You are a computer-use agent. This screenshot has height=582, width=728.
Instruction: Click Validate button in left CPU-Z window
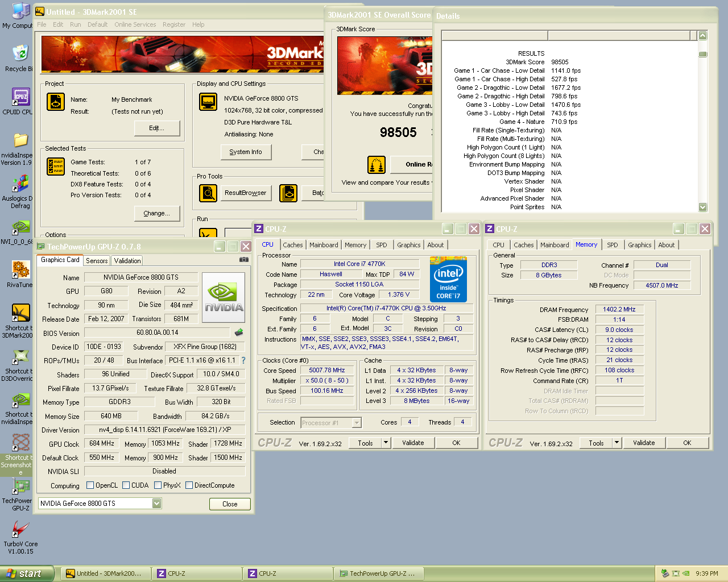(413, 443)
